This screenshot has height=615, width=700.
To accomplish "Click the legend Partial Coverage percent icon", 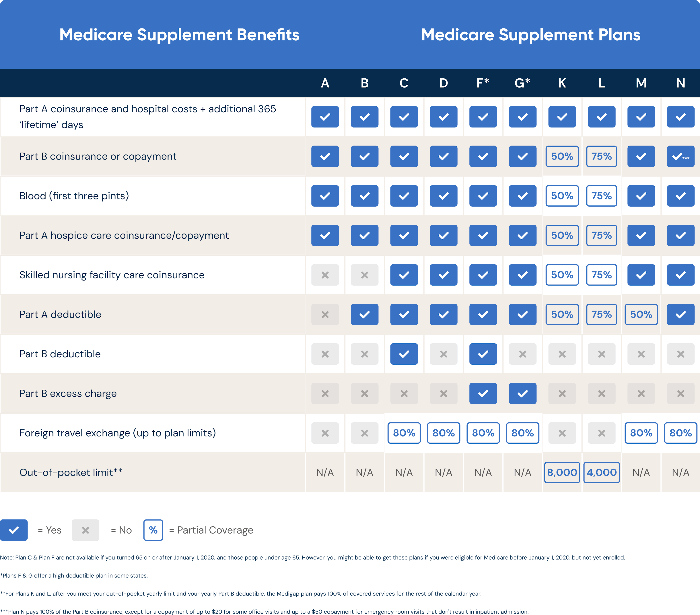I will click(x=153, y=530).
